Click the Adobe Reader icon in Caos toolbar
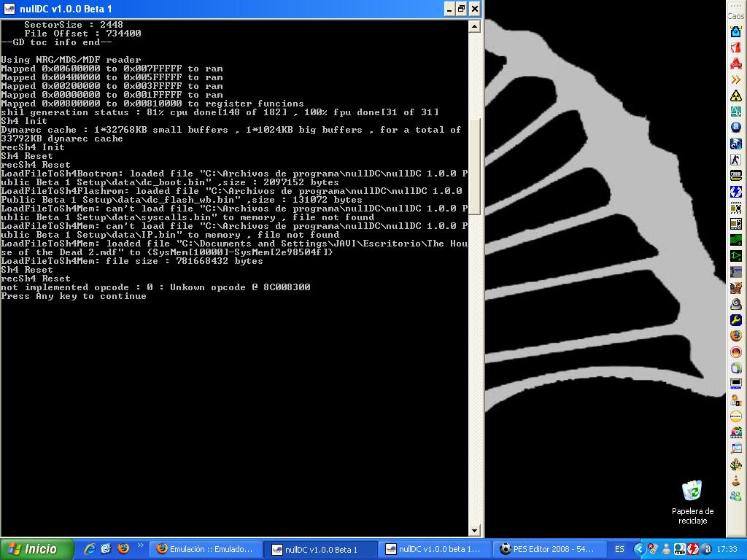The width and height of the screenshot is (747, 560). (736, 47)
